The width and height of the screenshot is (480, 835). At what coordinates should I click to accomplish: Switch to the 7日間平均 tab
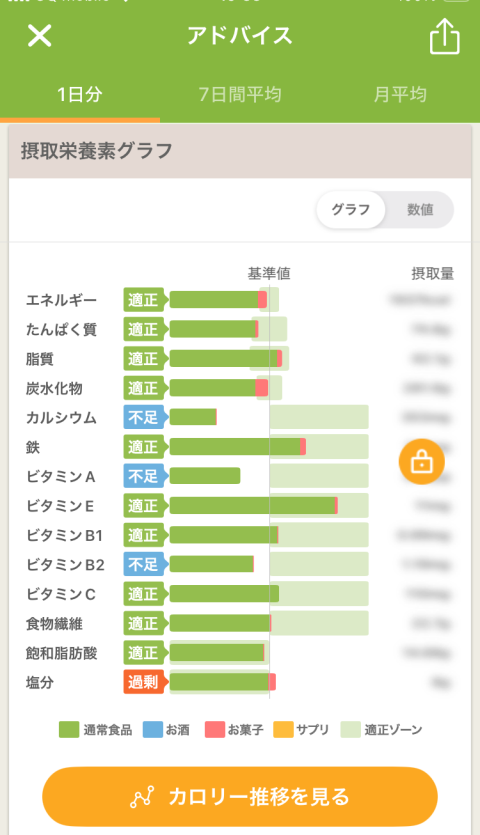pos(240,95)
